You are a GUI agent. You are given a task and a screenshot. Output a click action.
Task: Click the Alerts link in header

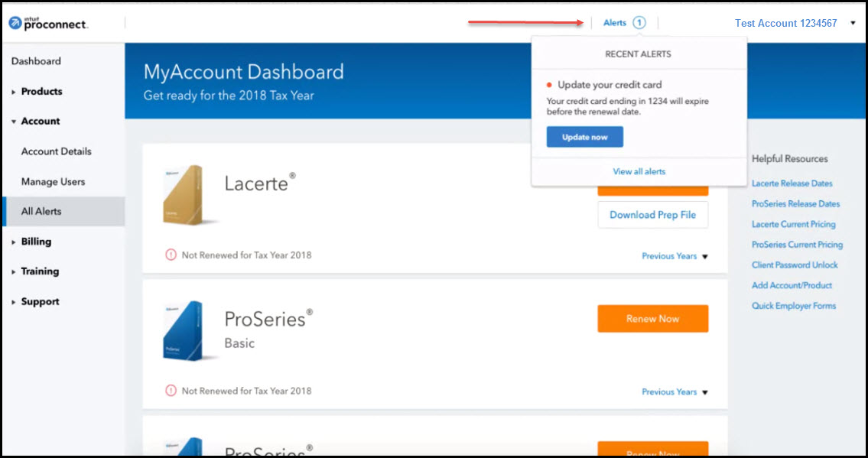click(x=614, y=23)
